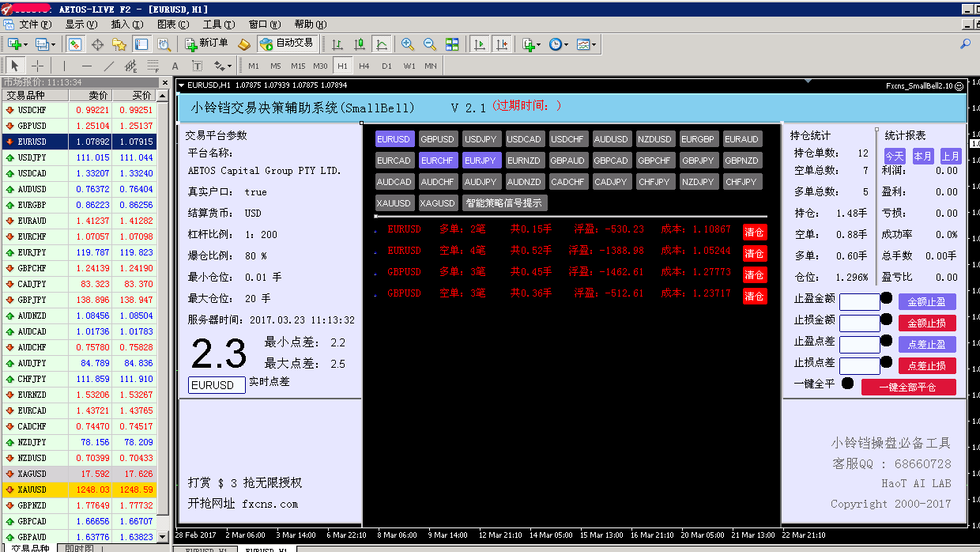
Task: Click the EURUSD 实时点差 symbol field
Action: coord(217,385)
